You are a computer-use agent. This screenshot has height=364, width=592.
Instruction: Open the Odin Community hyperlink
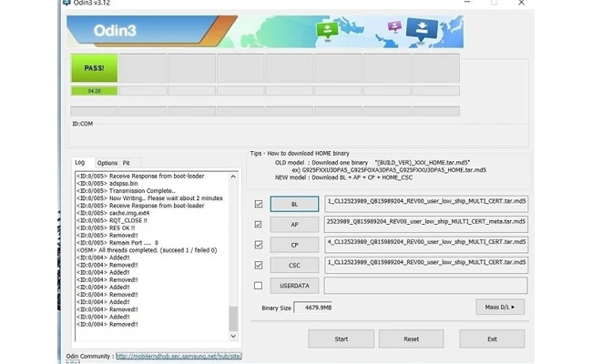[178, 356]
